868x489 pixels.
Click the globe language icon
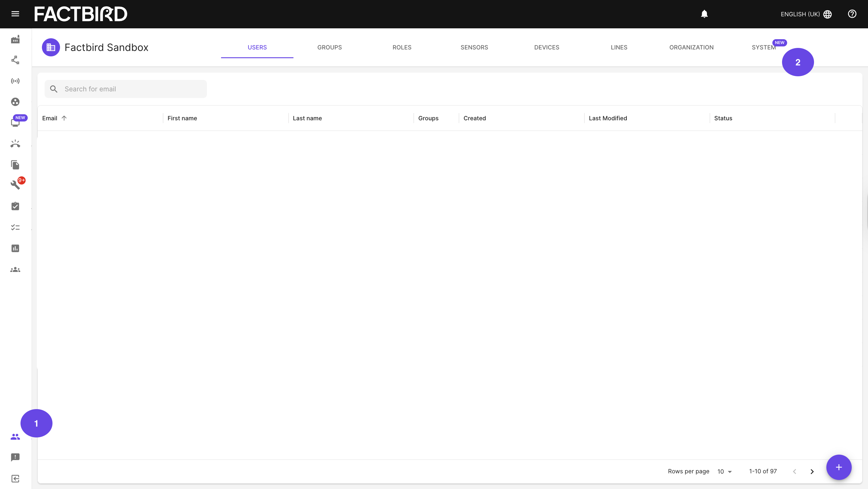tap(828, 14)
